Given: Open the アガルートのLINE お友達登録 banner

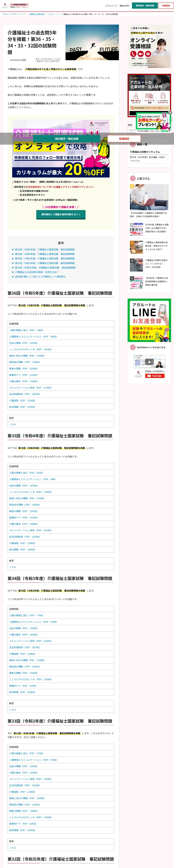Looking at the screenshot, I should (x=149, y=320).
